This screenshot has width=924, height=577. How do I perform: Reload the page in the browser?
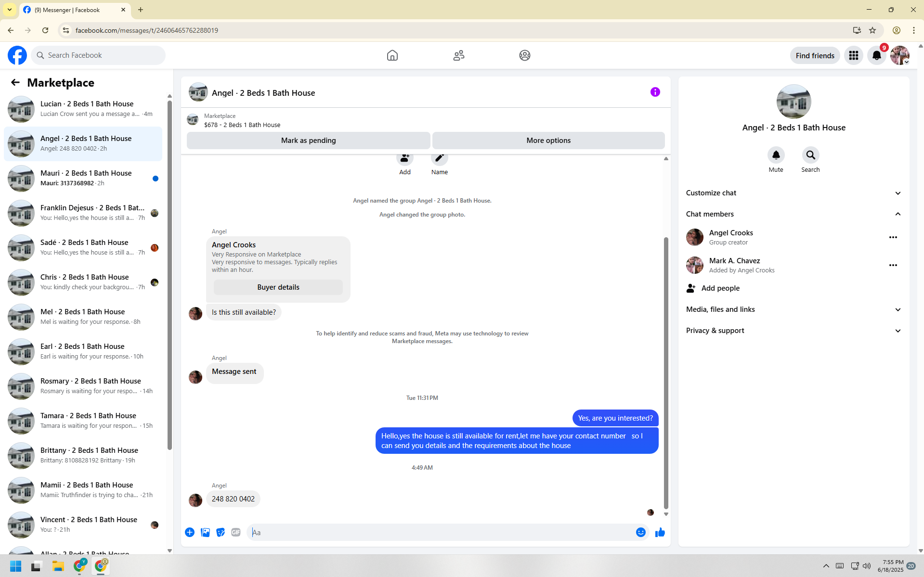(45, 30)
